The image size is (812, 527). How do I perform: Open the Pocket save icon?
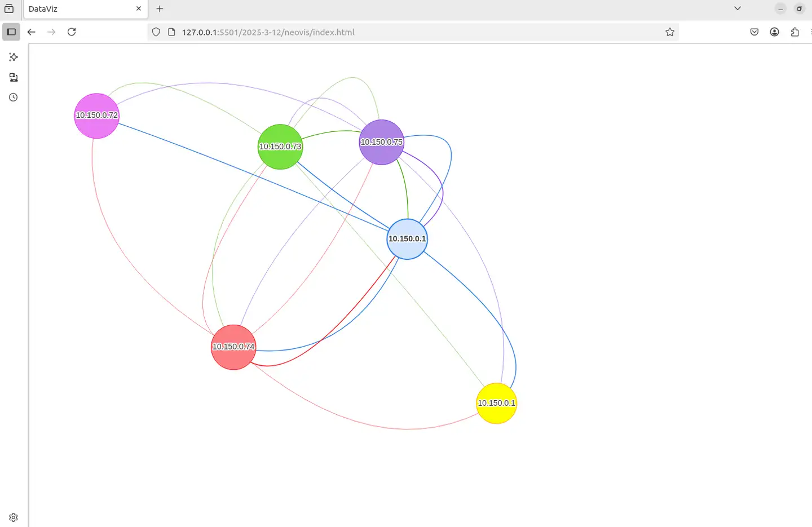click(754, 32)
